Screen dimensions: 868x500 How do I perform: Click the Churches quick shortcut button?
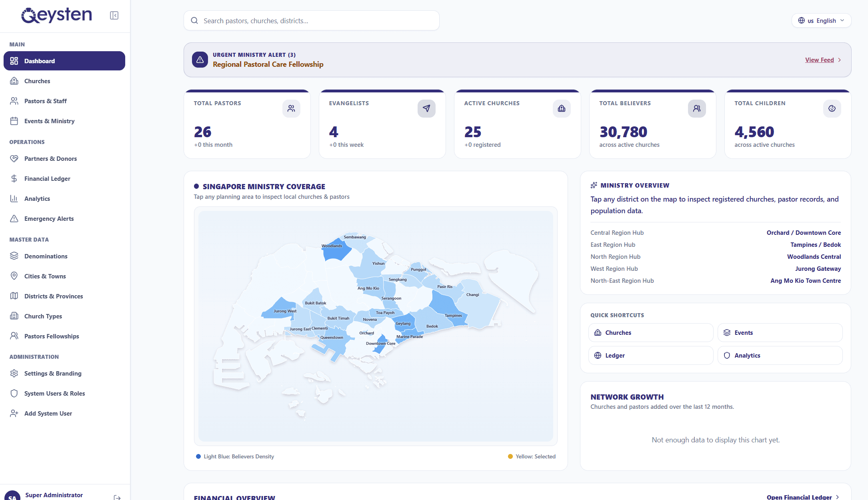[x=651, y=332]
